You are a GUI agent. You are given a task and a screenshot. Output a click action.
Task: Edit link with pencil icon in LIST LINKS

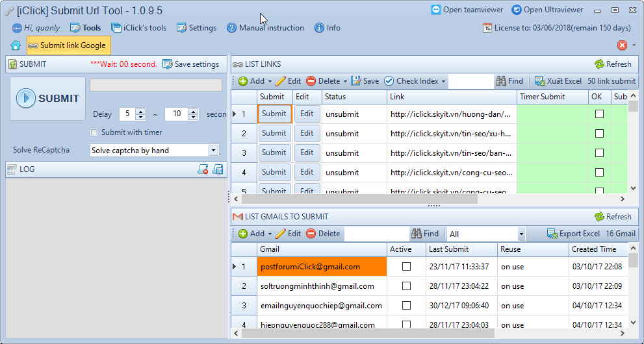[289, 81]
